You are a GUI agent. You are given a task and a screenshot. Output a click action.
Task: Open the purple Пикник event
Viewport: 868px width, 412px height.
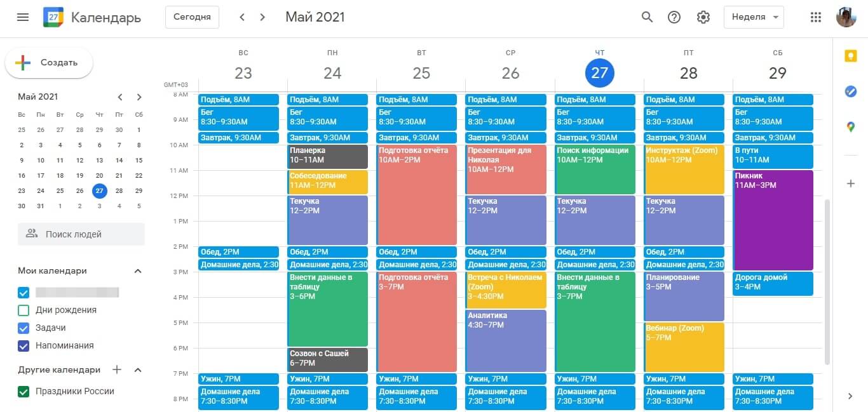773,220
